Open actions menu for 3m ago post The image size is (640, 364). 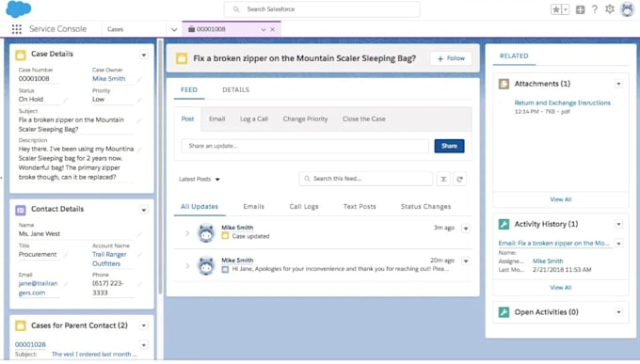tap(466, 229)
